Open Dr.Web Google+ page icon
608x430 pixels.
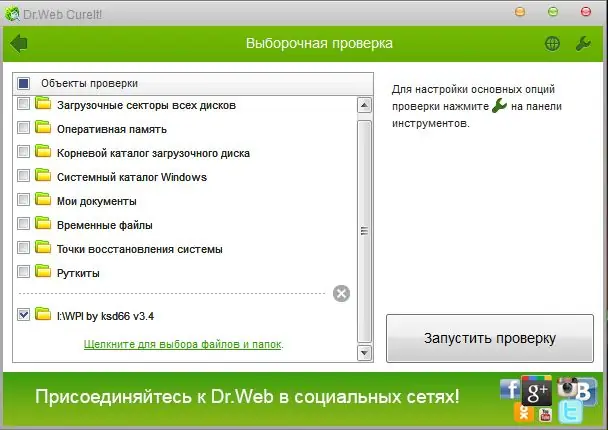537,390
